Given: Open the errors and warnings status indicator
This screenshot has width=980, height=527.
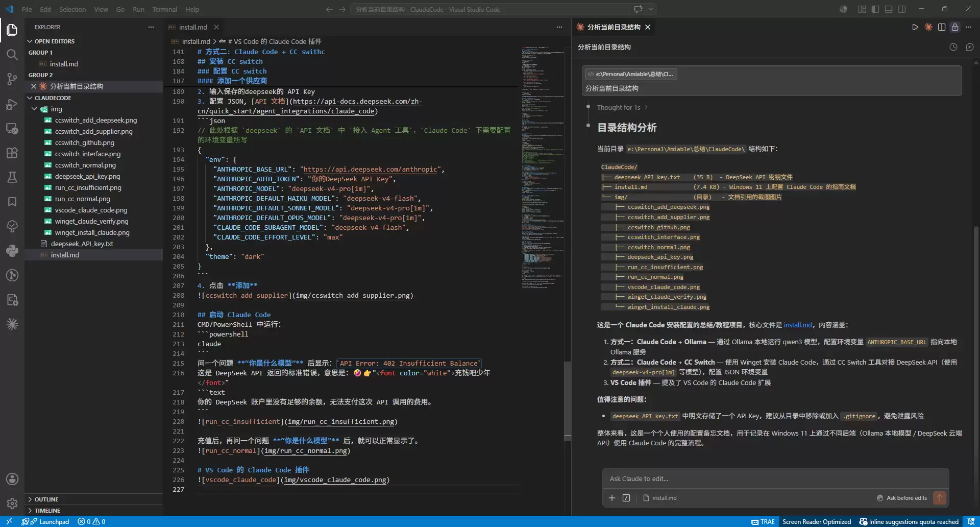Looking at the screenshot, I should pos(91,521).
